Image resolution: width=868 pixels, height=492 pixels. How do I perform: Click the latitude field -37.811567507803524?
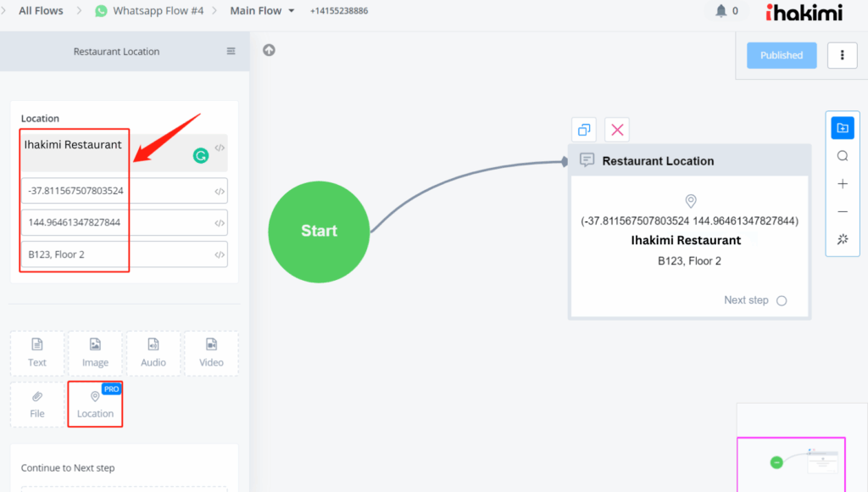114,191
